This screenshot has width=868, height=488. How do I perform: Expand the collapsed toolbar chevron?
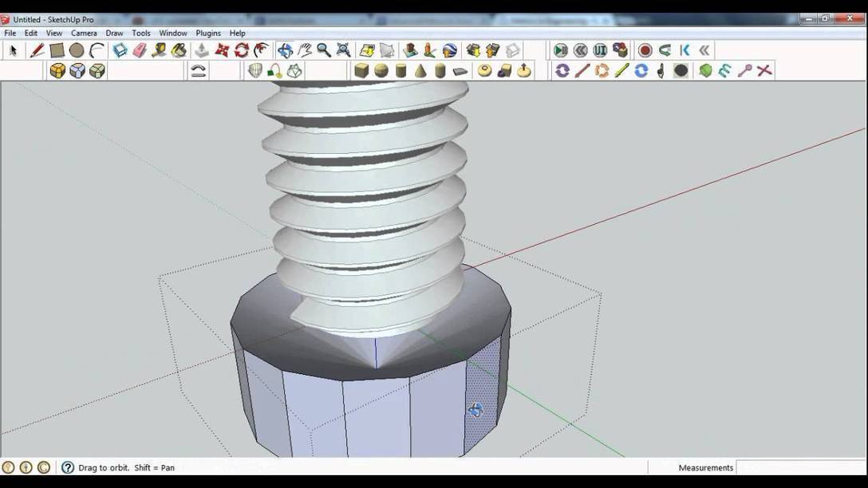point(704,49)
